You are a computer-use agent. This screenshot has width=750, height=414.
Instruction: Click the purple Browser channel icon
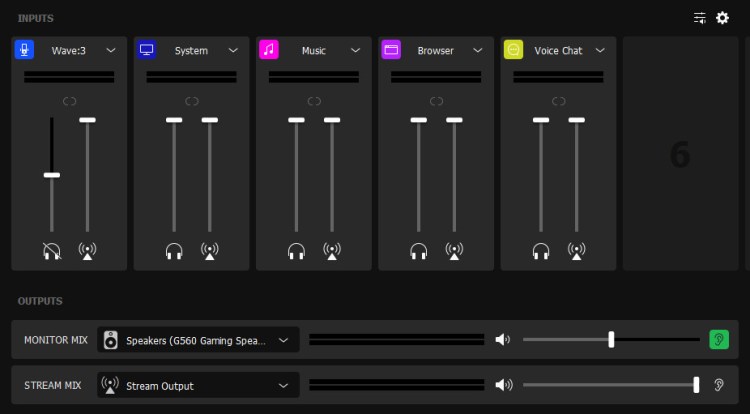[392, 50]
